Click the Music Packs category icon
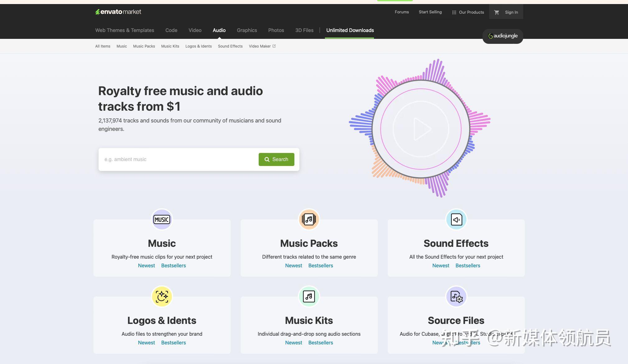The width and height of the screenshot is (628, 364). [309, 219]
